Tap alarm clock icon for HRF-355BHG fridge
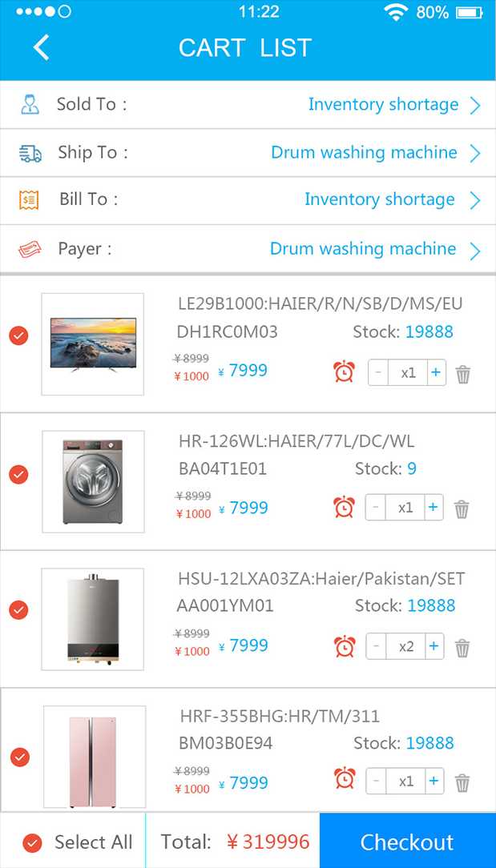Viewport: 496px width, 868px height. [x=345, y=779]
